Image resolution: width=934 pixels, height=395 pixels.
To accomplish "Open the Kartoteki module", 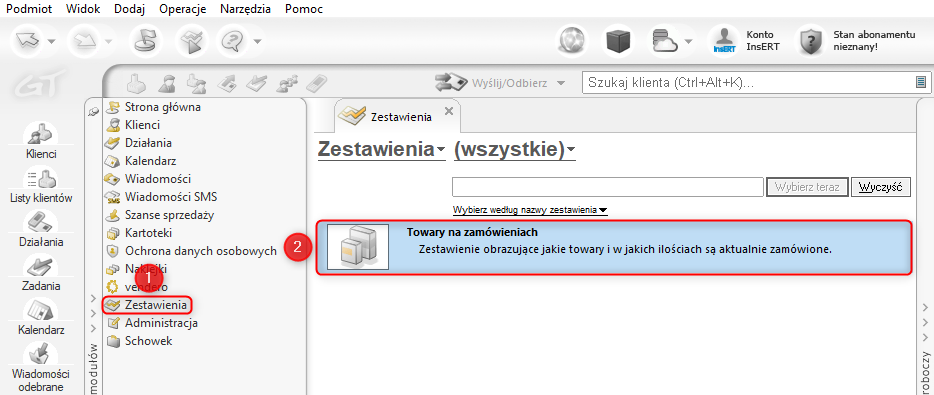I will click(x=138, y=232).
